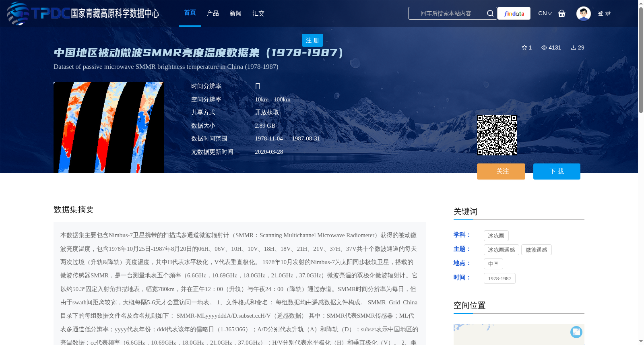Open the CN language dropdown
Viewport: 644px width, 345px height.
pyautogui.click(x=545, y=13)
